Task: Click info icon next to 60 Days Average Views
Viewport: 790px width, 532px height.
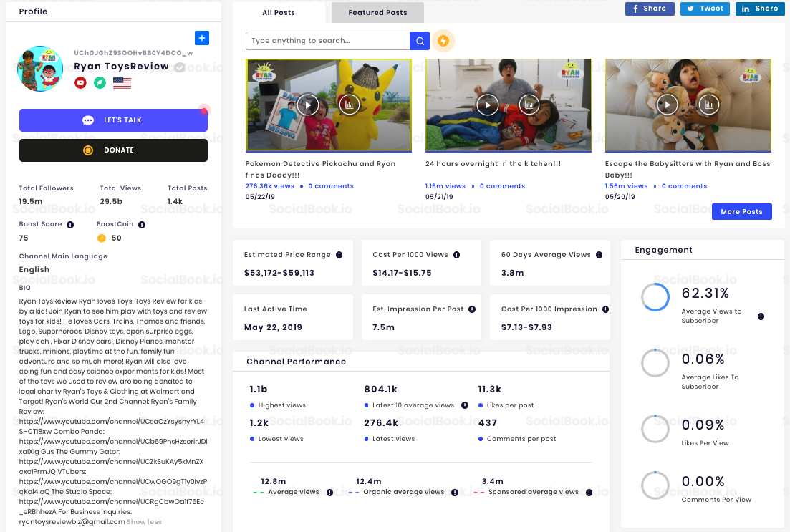Action: tap(599, 255)
